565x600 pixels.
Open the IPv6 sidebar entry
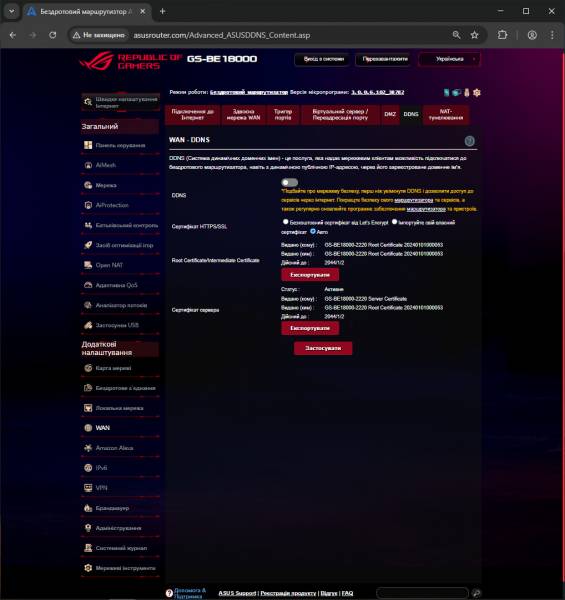pyautogui.click(x=120, y=468)
